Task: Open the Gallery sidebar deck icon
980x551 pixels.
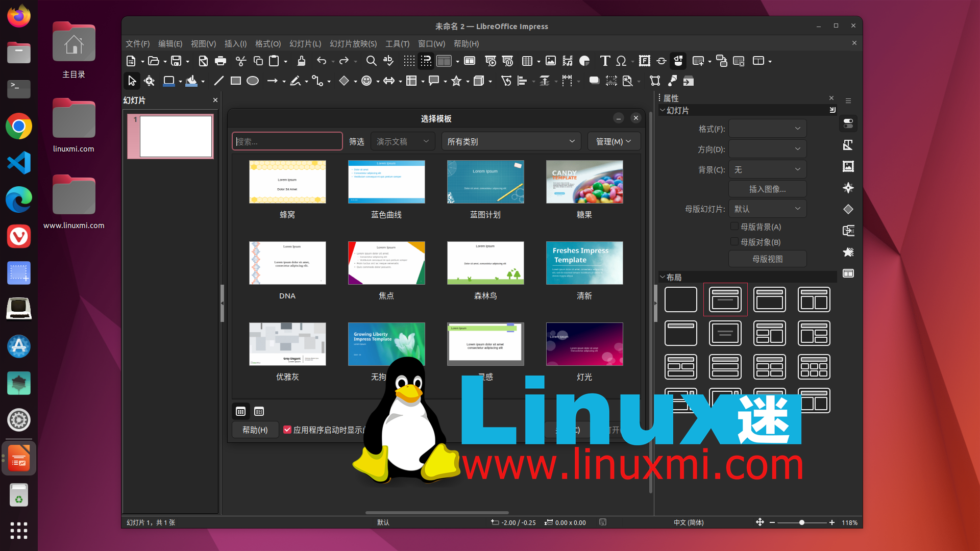Action: [848, 166]
